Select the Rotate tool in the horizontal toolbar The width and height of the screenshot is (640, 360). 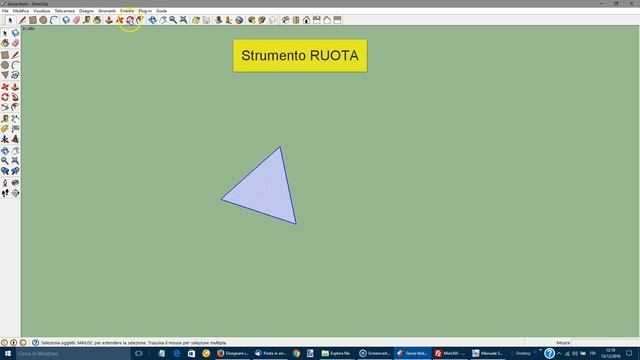(x=130, y=20)
